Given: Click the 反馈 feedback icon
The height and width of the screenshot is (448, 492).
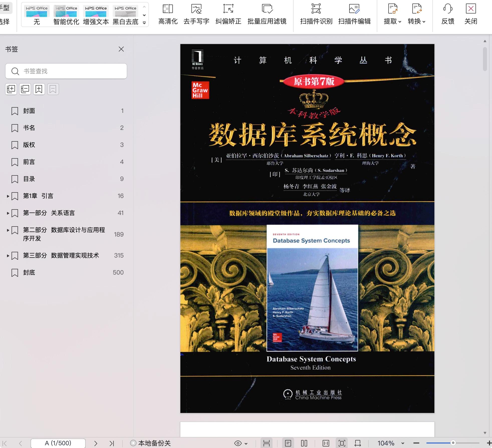Looking at the screenshot, I should (x=448, y=15).
